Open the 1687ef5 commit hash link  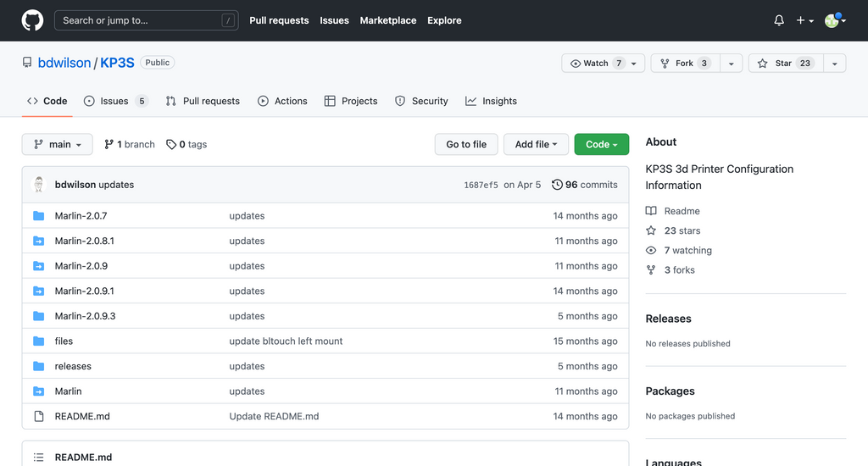[x=481, y=185]
